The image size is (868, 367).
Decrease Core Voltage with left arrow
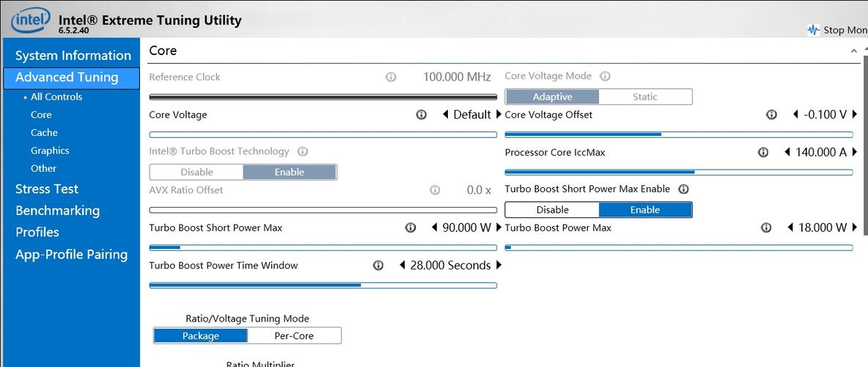[445, 115]
